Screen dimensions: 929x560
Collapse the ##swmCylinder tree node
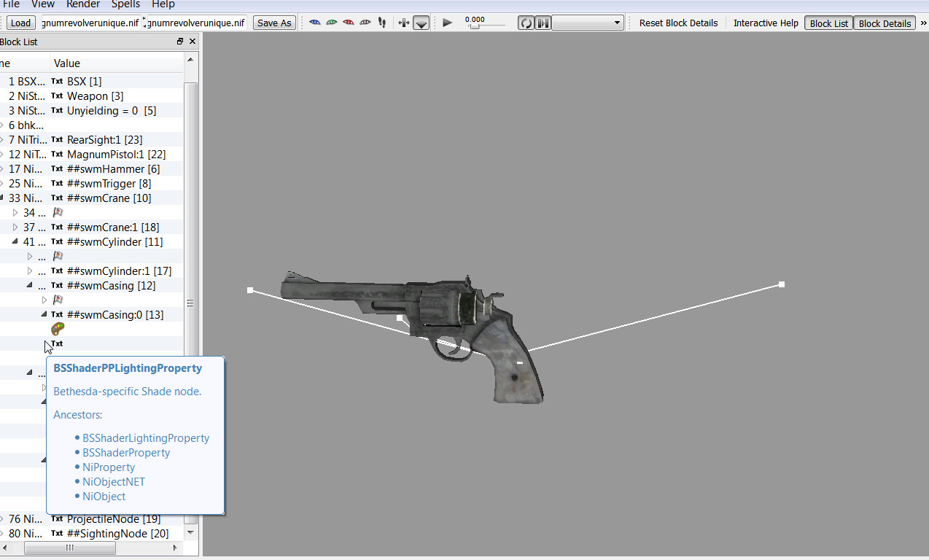15,241
